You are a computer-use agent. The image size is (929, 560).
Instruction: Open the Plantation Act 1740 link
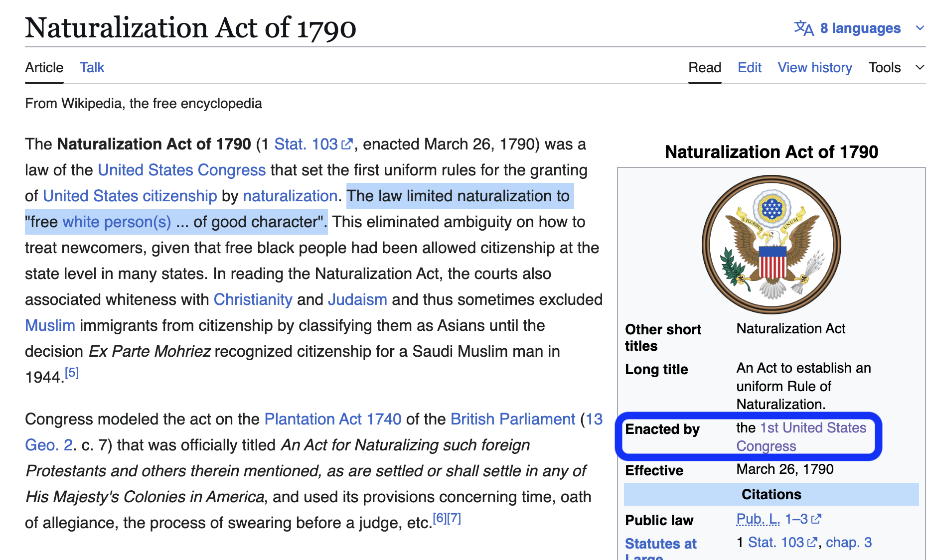tap(332, 419)
